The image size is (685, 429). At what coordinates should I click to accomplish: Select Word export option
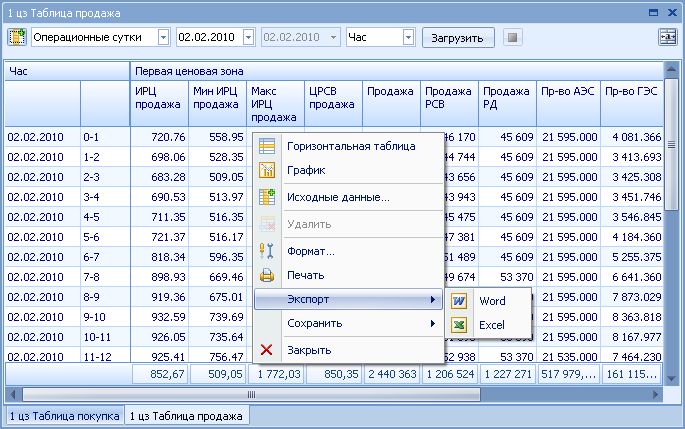point(491,300)
